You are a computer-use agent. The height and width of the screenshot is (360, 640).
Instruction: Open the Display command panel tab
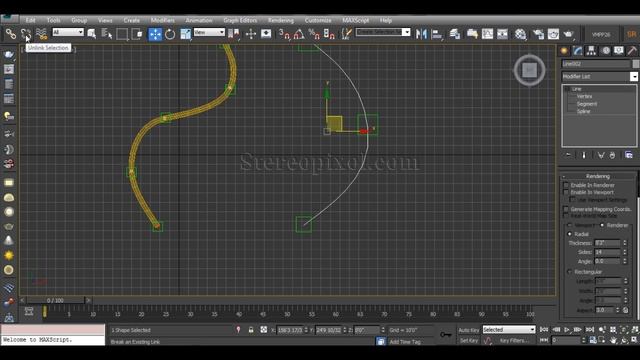pyautogui.click(x=619, y=51)
